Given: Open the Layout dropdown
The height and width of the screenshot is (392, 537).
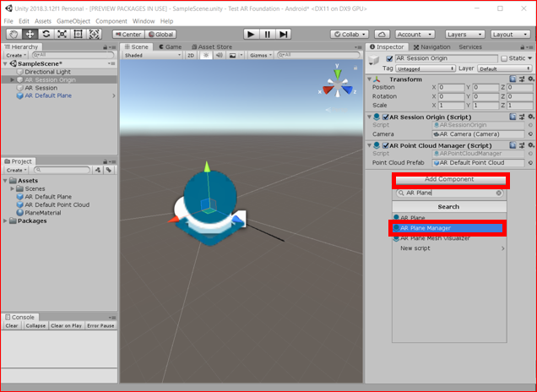Looking at the screenshot, I should pyautogui.click(x=510, y=35).
